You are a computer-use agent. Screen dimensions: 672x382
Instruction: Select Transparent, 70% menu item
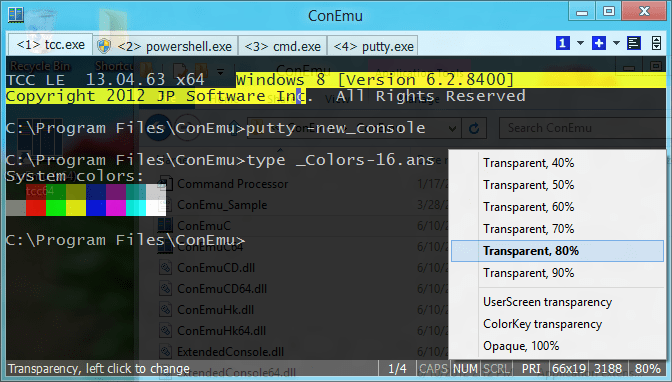557,229
